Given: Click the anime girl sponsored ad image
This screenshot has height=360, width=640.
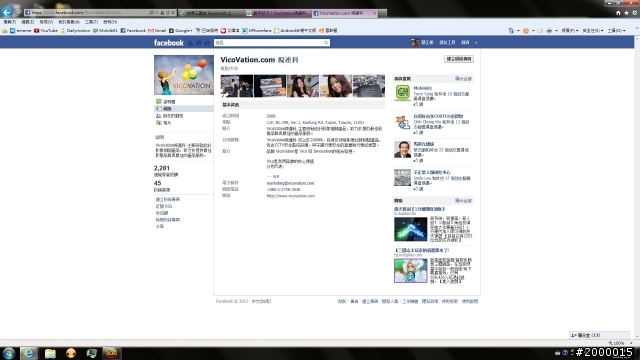Looking at the screenshot, I should 410,270.
